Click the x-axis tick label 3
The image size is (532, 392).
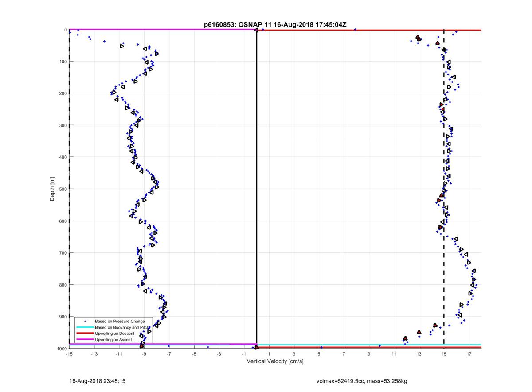294,354
